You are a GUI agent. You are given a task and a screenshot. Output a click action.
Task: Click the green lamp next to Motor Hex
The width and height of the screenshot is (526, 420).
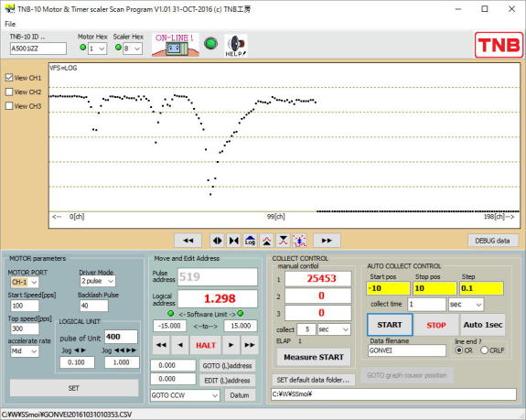click(x=83, y=48)
